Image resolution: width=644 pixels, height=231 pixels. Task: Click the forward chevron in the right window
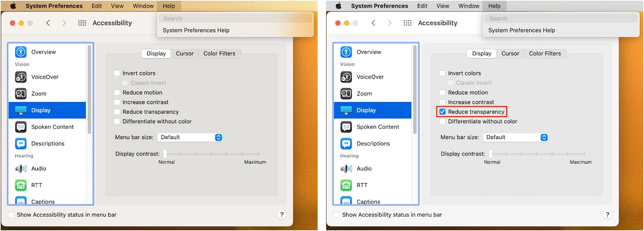pos(390,23)
